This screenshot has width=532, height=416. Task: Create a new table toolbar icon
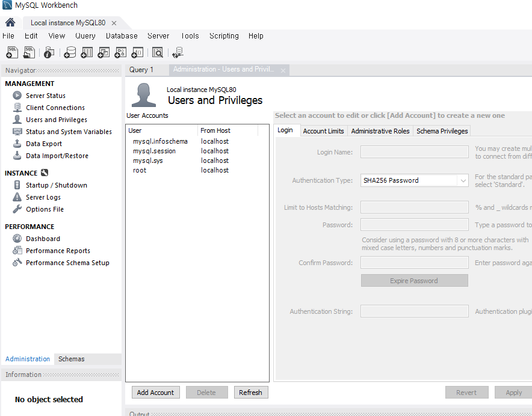pos(87,52)
